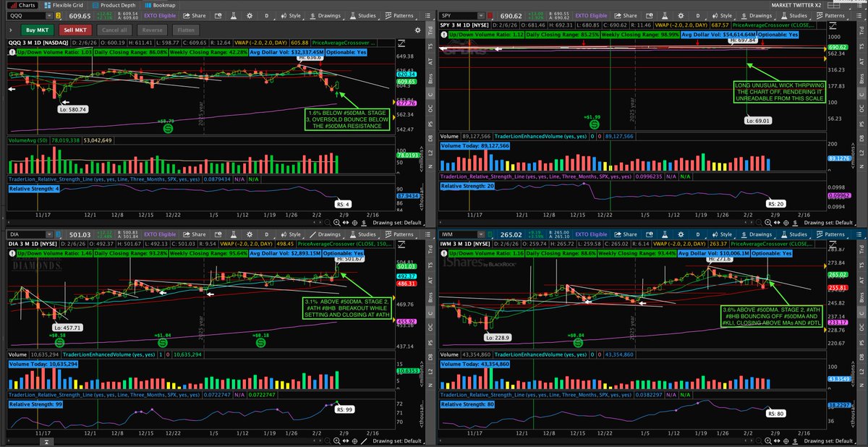
Task: Click the Buy MKT button
Action: (x=38, y=30)
